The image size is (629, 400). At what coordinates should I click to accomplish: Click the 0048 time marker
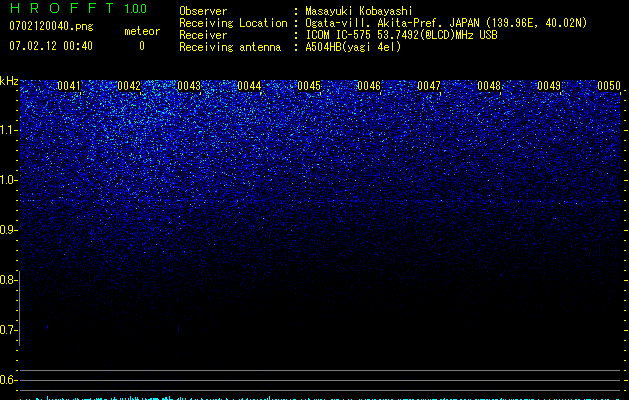[x=489, y=86]
